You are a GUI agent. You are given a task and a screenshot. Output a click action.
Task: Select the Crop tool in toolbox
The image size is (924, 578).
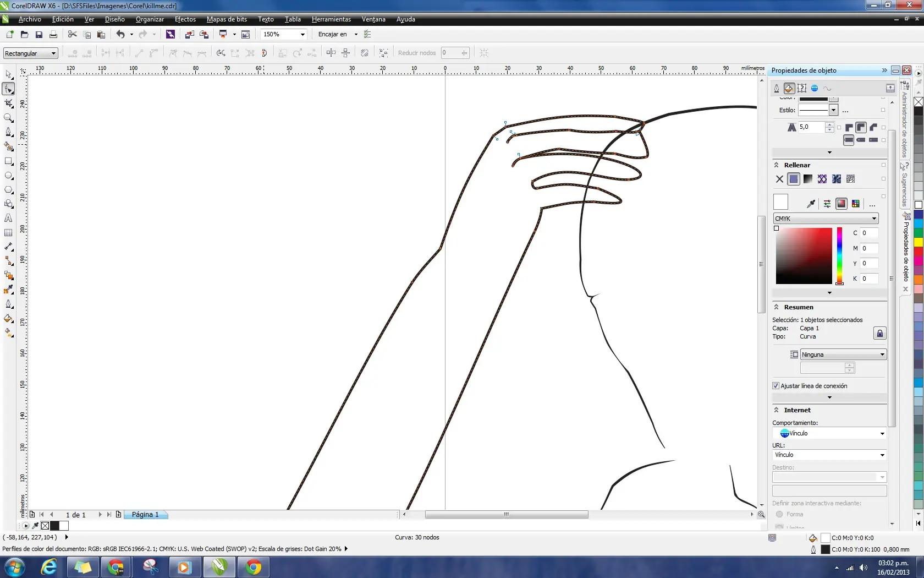(8, 103)
